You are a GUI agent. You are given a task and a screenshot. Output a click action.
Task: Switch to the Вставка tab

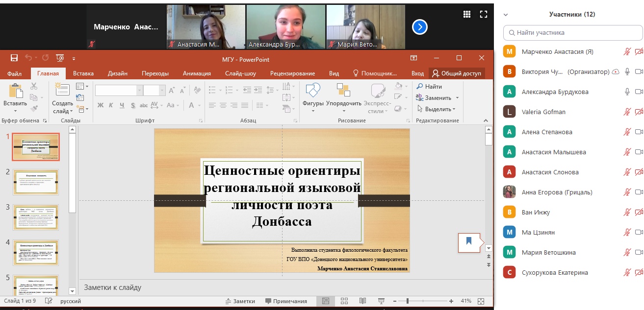coord(83,73)
